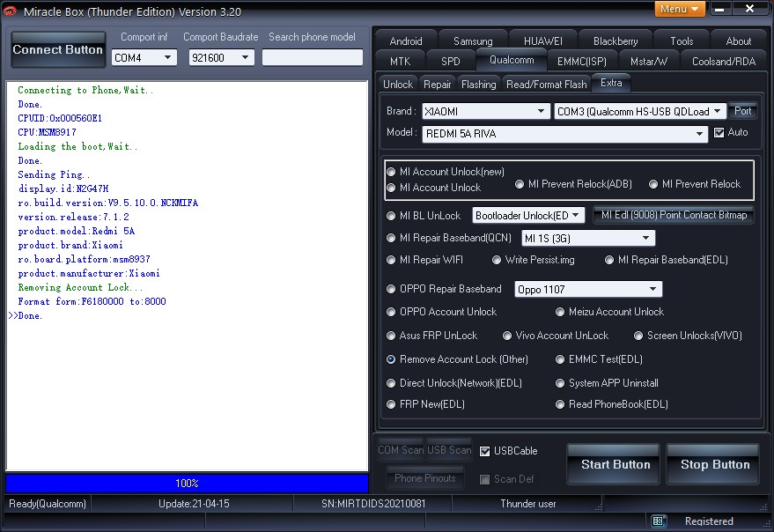Switch to the Android tab
The height and width of the screenshot is (532, 774).
tap(406, 41)
